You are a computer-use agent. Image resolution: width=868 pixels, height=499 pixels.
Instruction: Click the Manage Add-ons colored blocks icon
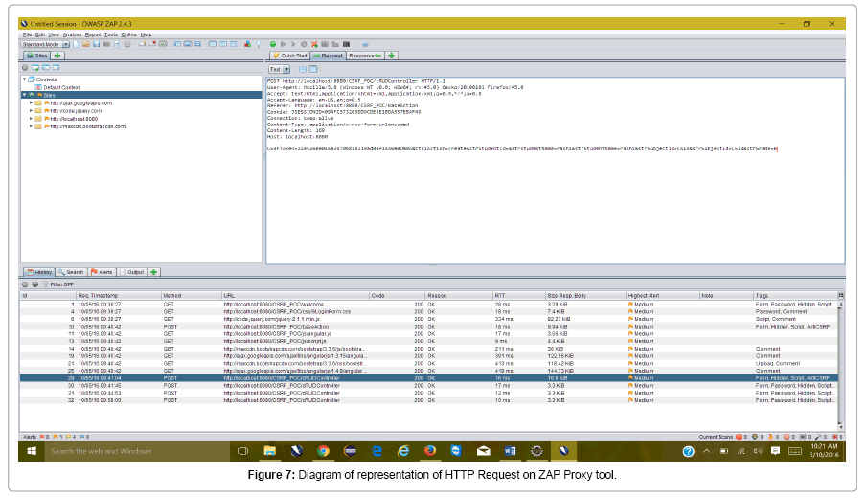pos(247,44)
